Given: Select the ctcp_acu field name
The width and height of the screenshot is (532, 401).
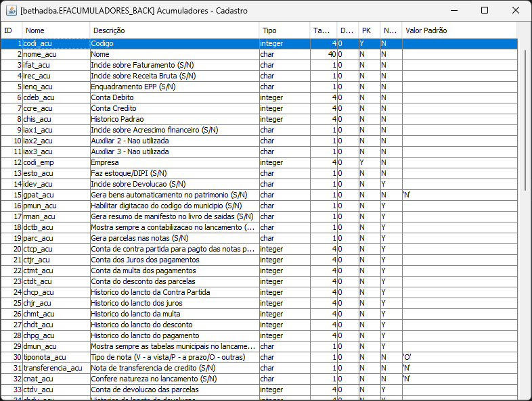Looking at the screenshot, I should [x=56, y=250].
